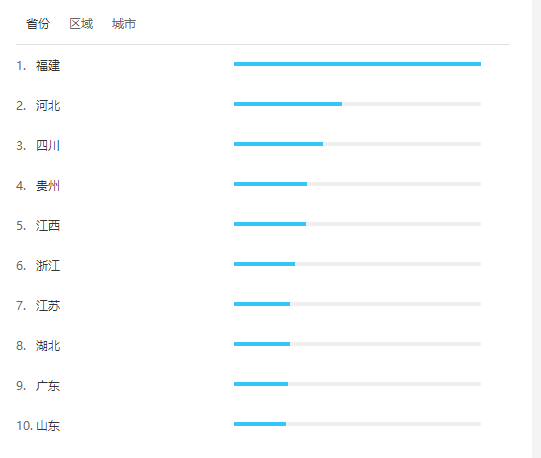The width and height of the screenshot is (541, 458).
Task: Select the 江西 province label
Action: [x=48, y=226]
